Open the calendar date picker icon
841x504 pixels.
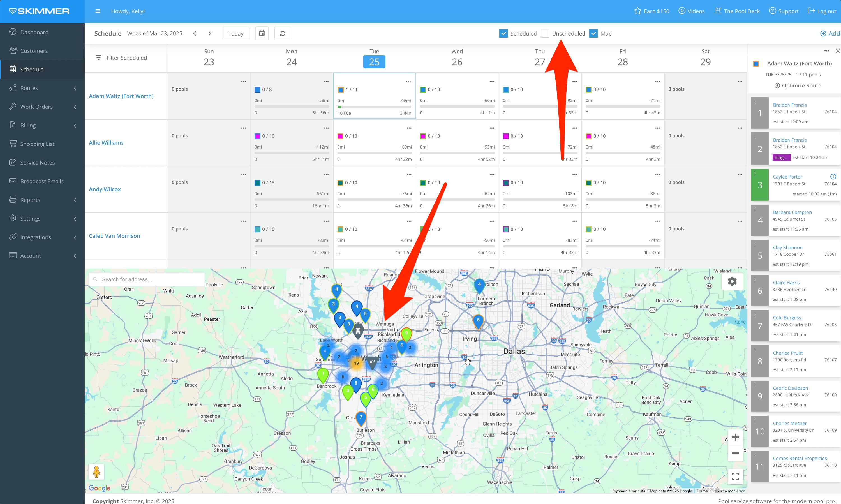coord(262,33)
